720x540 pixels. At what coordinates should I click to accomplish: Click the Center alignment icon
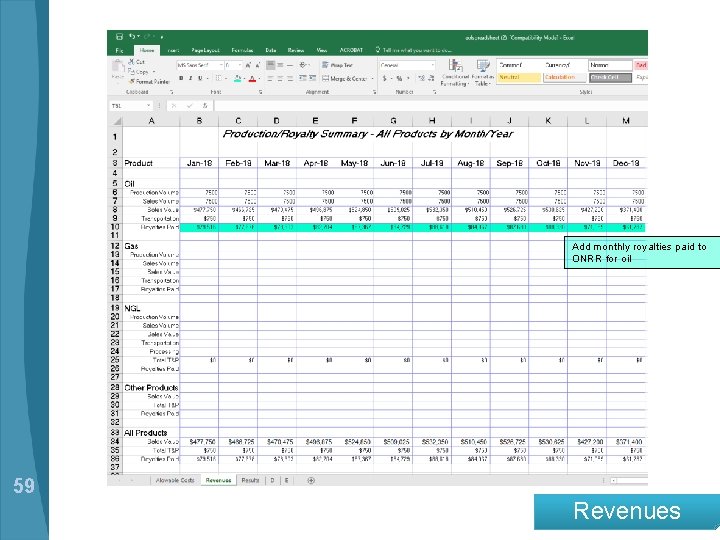coord(280,79)
